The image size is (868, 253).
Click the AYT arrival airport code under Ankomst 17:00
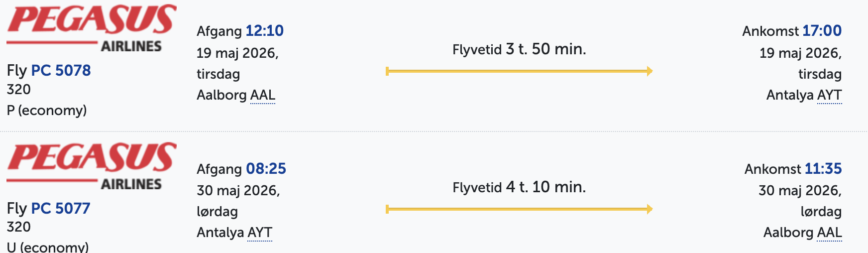[x=829, y=95]
